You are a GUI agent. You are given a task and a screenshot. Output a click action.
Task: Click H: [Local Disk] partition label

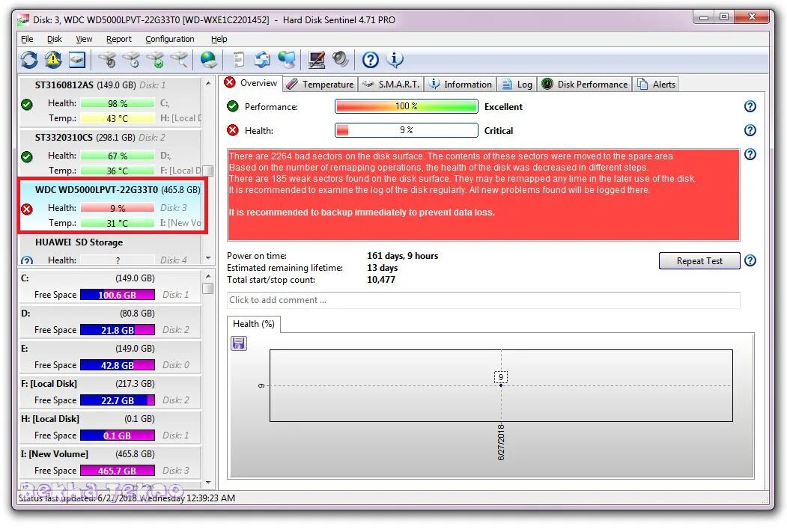click(49, 419)
